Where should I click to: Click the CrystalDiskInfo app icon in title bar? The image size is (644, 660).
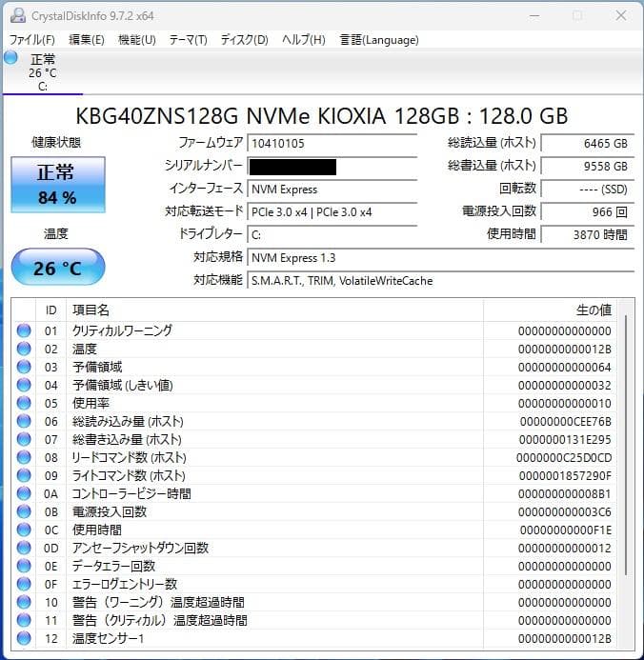(18, 15)
